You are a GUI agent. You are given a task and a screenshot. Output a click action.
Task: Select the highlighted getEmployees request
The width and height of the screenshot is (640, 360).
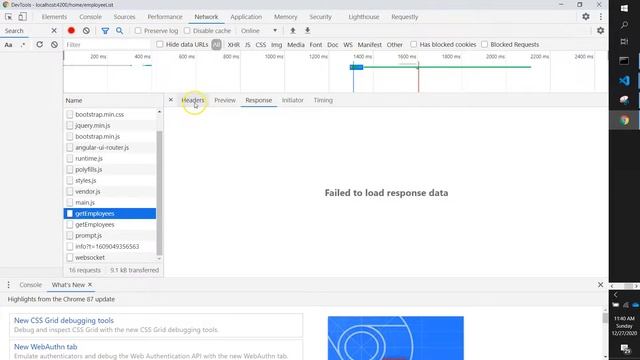point(110,213)
